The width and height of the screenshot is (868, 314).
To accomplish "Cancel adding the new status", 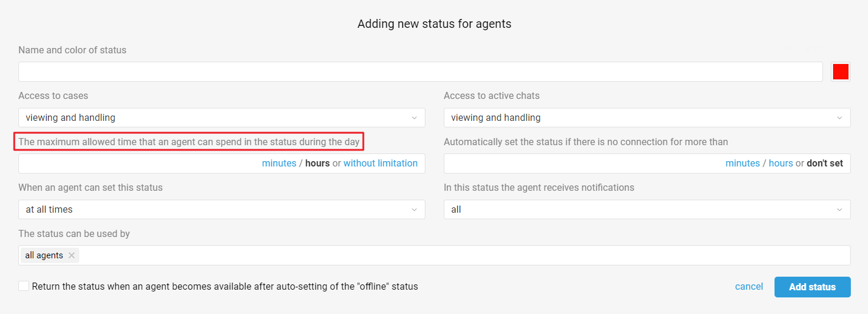I will (748, 287).
